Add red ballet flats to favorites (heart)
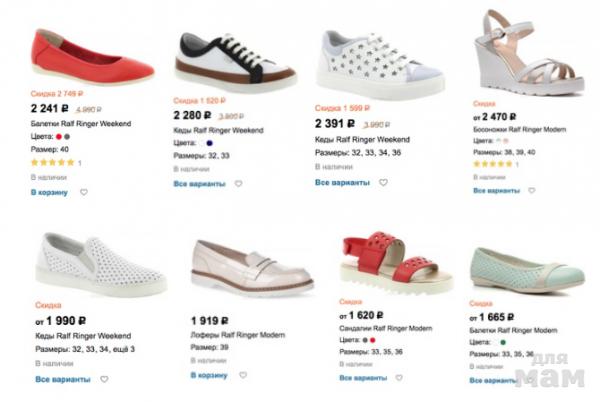600x402 pixels. [x=84, y=192]
